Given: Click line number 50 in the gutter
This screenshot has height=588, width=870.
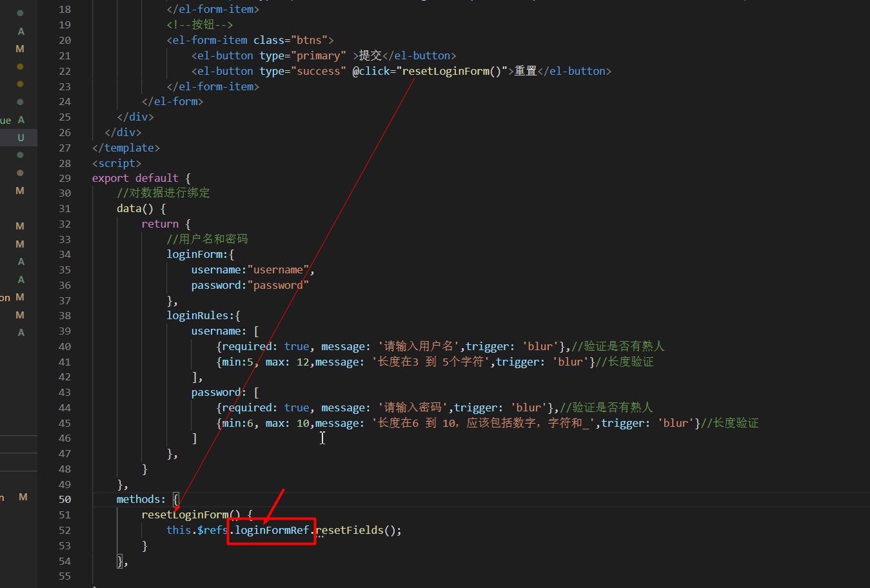Looking at the screenshot, I should click(64, 499).
